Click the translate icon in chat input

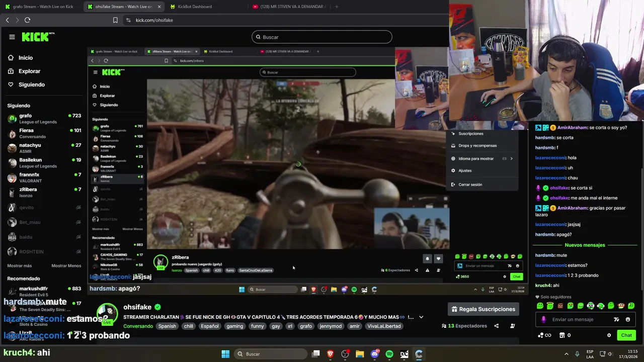[x=616, y=319]
